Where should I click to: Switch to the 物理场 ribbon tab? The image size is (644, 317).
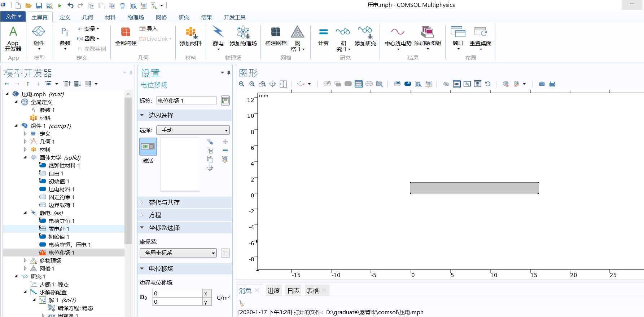pyautogui.click(x=135, y=17)
